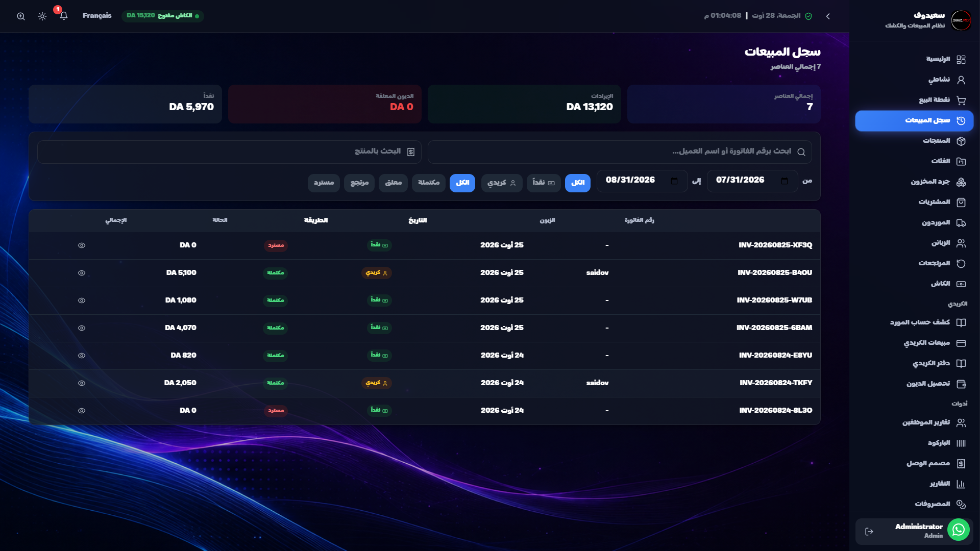The image size is (980, 551).
Task: Click the نقداً cash total summary card
Action: pyautogui.click(x=125, y=104)
